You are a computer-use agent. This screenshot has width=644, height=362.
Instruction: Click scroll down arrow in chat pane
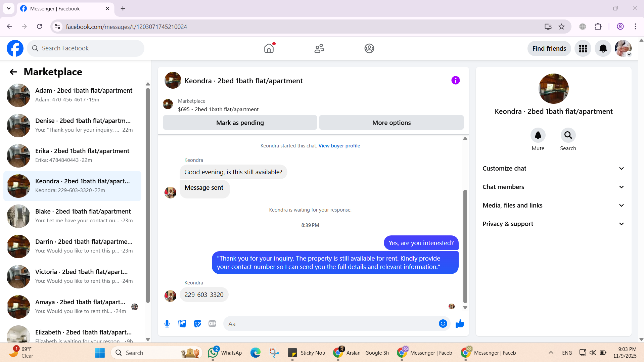[x=465, y=308]
